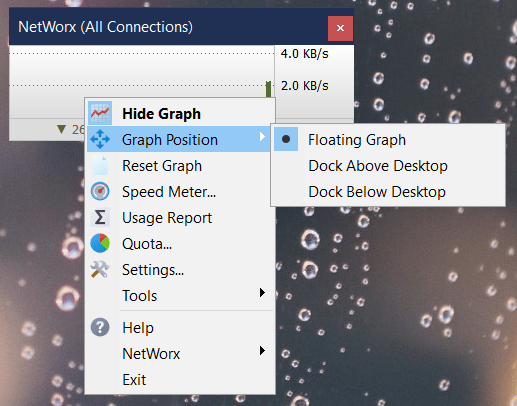The height and width of the screenshot is (406, 517).
Task: Expand the Graph Position submenu arrow
Action: tap(262, 136)
